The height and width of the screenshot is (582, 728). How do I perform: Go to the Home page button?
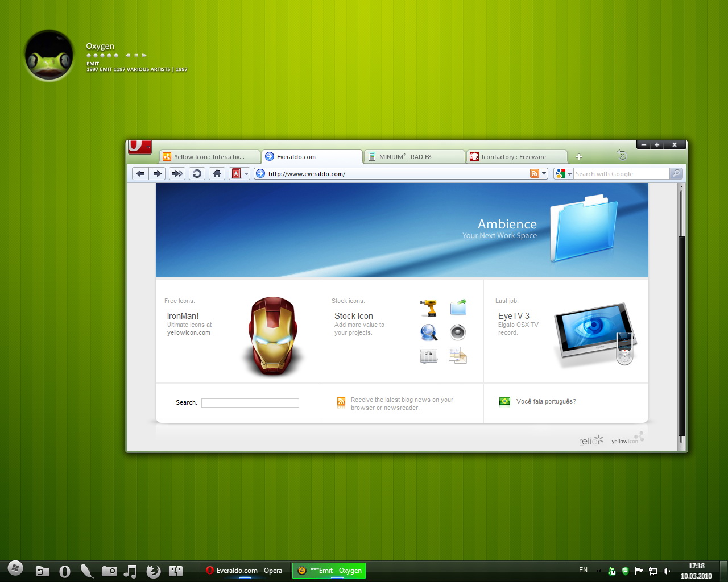217,174
